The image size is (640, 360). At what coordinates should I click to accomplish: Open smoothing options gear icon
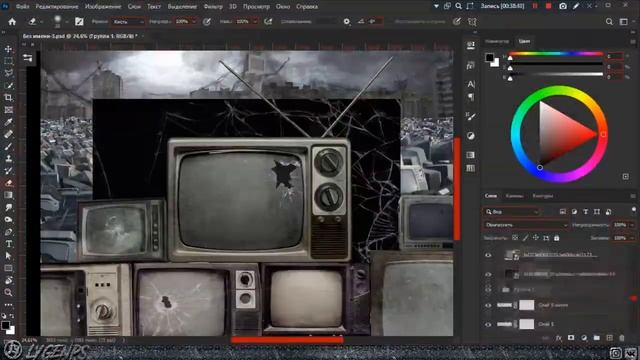347,22
